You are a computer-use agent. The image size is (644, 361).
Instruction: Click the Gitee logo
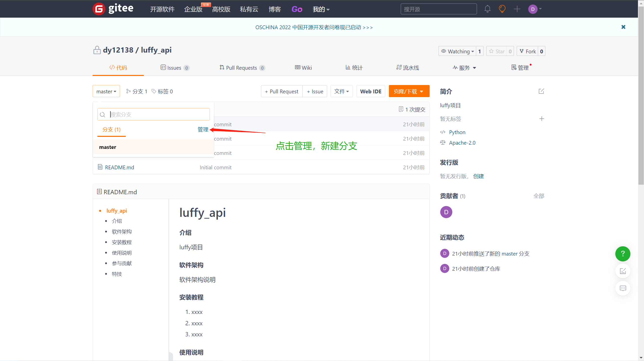tap(113, 9)
